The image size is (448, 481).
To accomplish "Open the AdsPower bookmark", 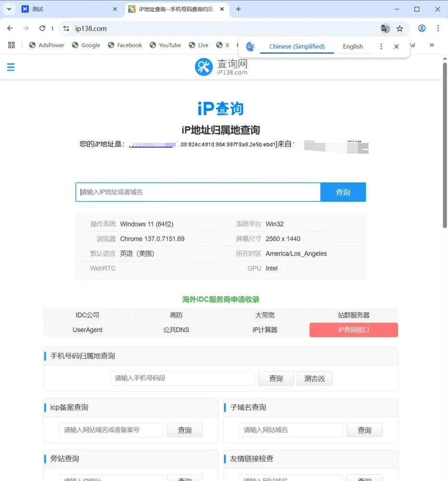I will point(47,45).
